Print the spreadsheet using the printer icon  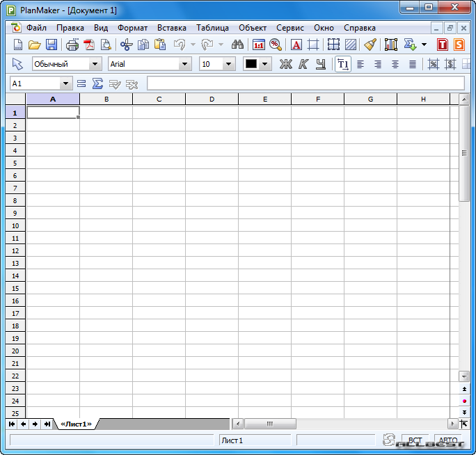pyautogui.click(x=72, y=45)
